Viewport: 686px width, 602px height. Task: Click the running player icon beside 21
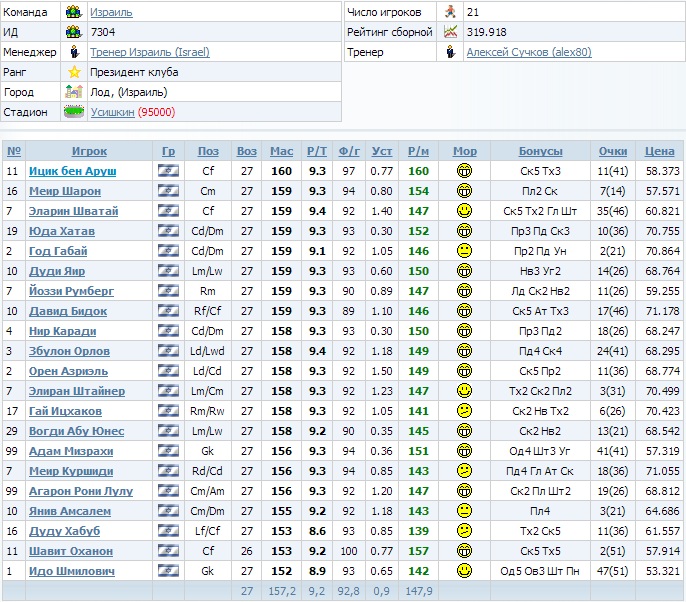coord(450,12)
